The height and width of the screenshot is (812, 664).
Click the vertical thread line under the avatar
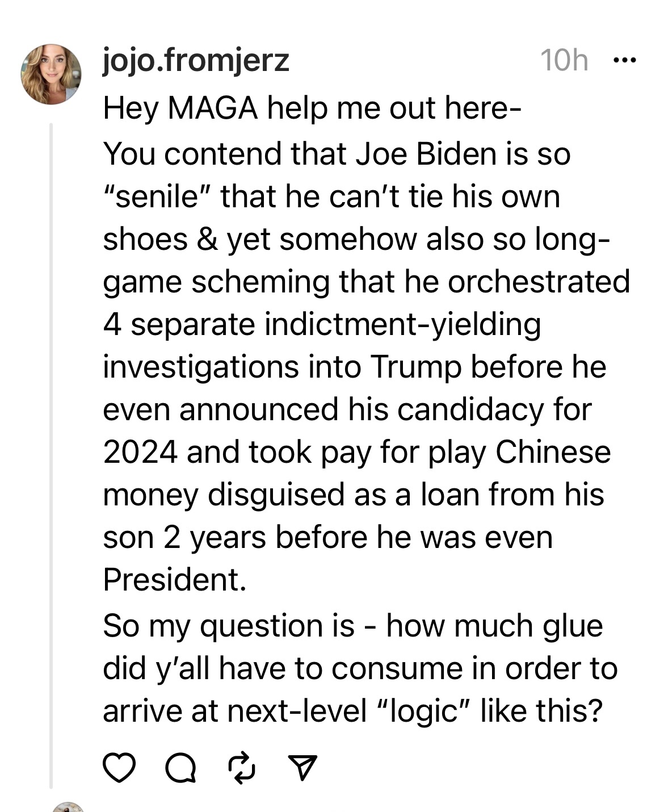(51, 454)
